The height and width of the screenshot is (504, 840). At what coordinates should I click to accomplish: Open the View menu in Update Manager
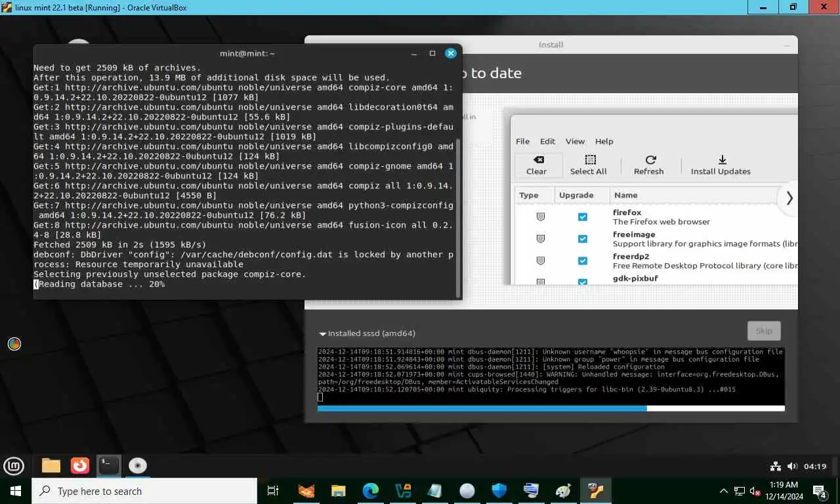coord(575,141)
